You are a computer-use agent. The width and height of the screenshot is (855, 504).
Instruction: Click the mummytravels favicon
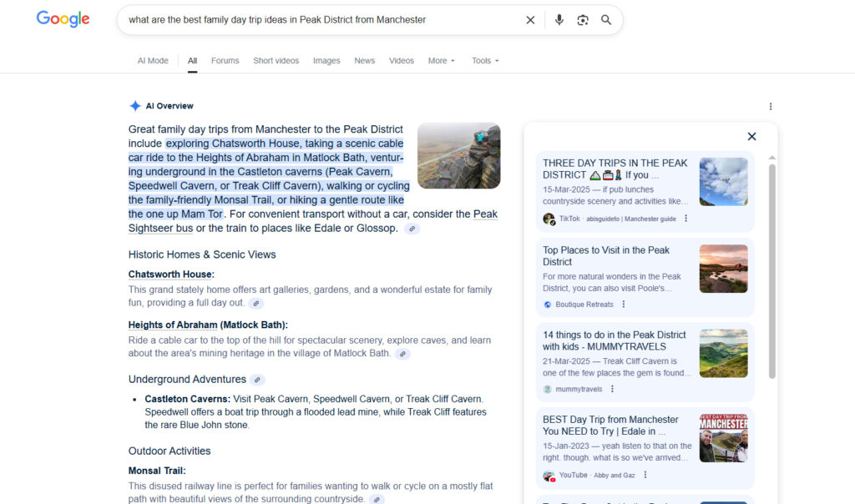click(548, 389)
